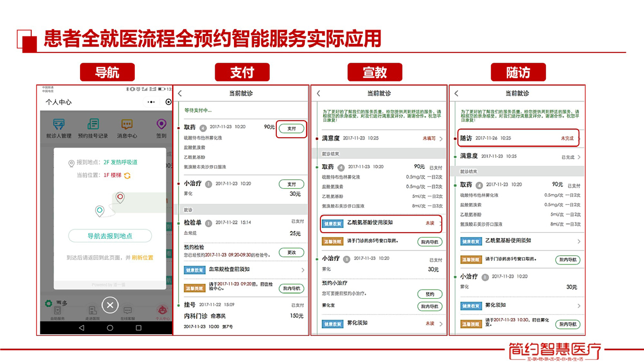Click the red 随访 label above fourth phone

click(518, 72)
